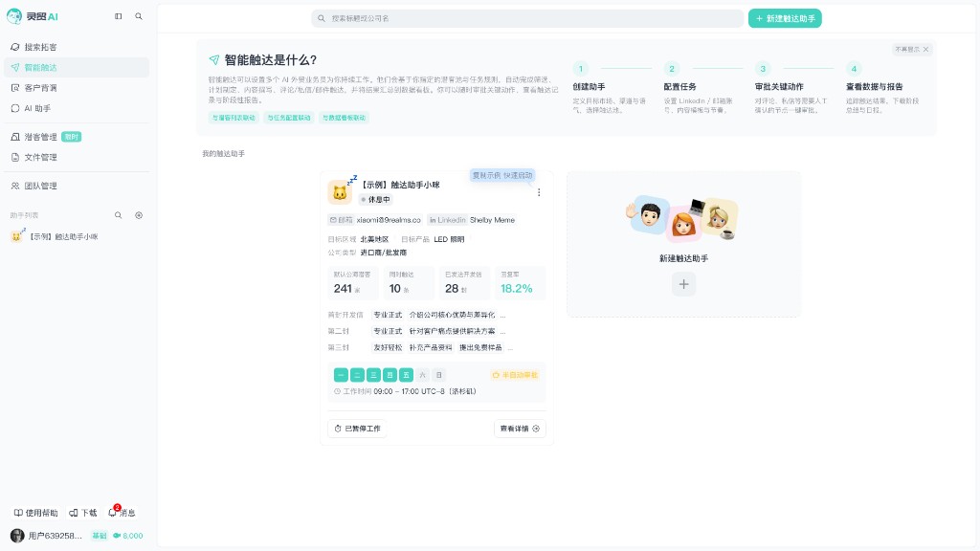Image resolution: width=980 pixels, height=551 pixels.
Task: Click the 新建触达助手 green button
Action: tap(785, 18)
